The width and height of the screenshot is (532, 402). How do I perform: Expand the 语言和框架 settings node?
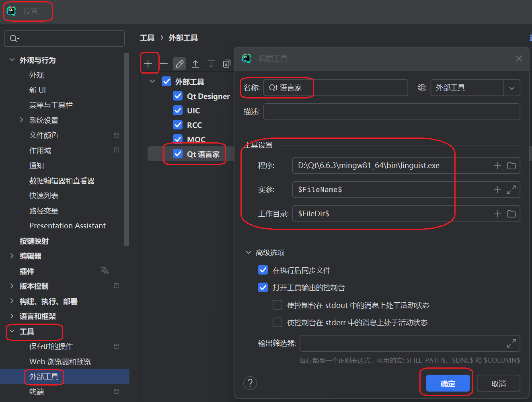pyautogui.click(x=12, y=316)
